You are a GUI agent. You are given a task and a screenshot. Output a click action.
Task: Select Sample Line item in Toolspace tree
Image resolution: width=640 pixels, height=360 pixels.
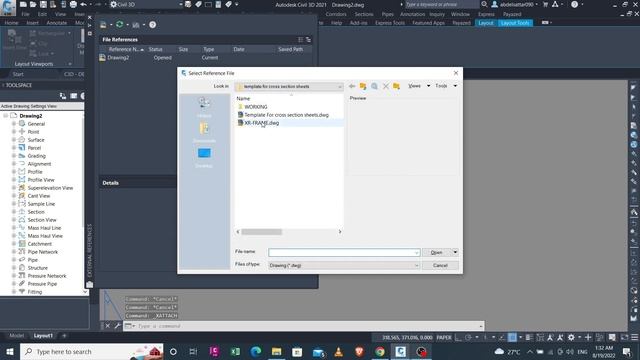click(x=41, y=204)
